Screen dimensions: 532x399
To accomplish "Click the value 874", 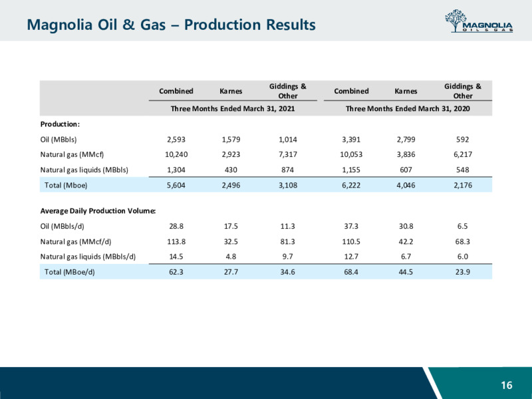I will pos(288,170).
